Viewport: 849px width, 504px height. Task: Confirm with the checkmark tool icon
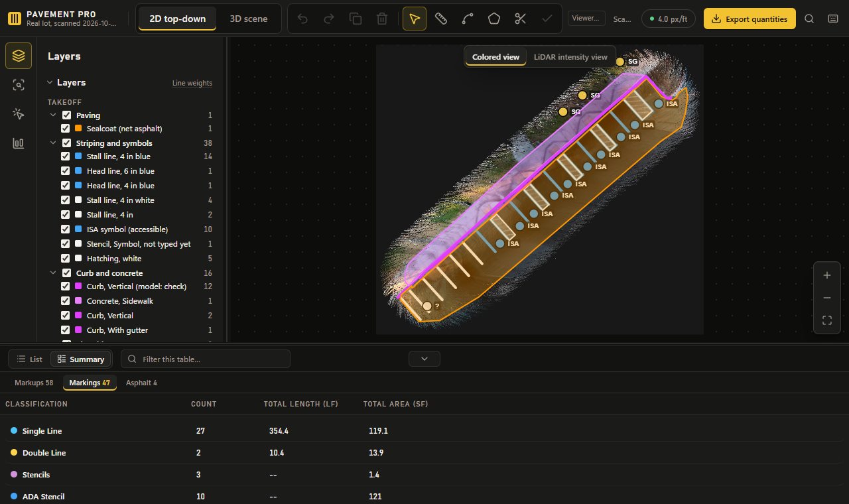point(547,19)
